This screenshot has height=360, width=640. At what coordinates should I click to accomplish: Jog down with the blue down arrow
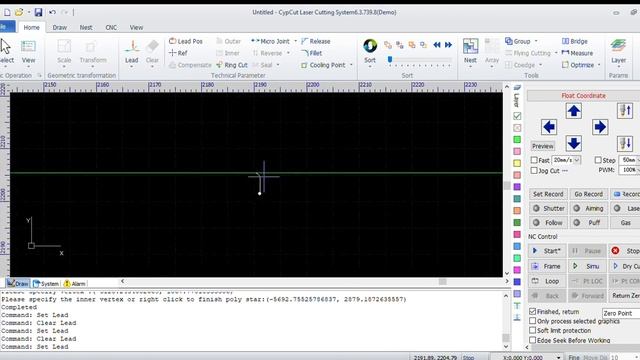[573, 143]
